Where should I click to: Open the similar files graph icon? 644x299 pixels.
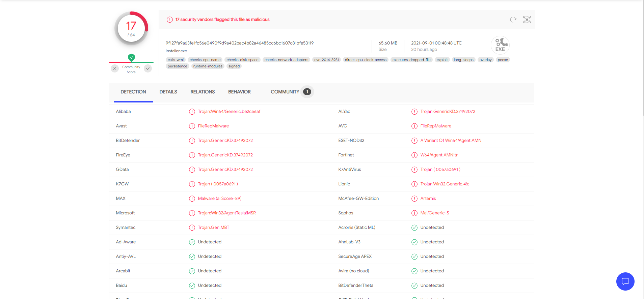527,20
